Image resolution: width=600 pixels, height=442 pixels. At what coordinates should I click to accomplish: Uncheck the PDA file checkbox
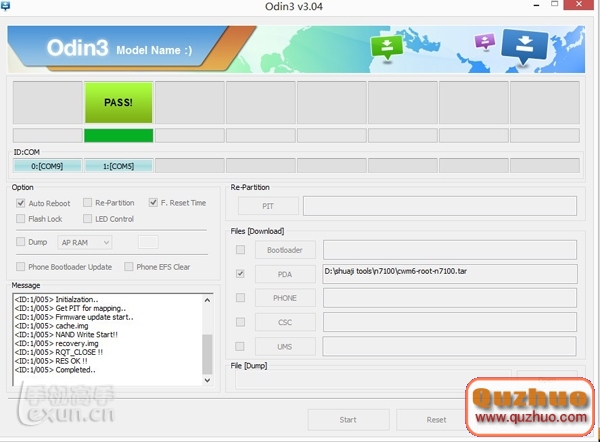coord(240,274)
